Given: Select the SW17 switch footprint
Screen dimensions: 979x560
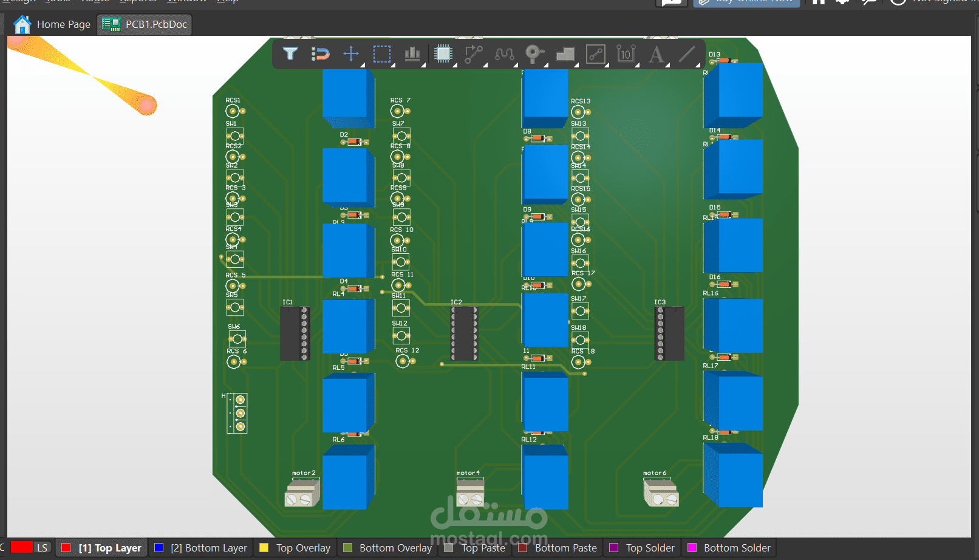Looking at the screenshot, I should click(581, 311).
